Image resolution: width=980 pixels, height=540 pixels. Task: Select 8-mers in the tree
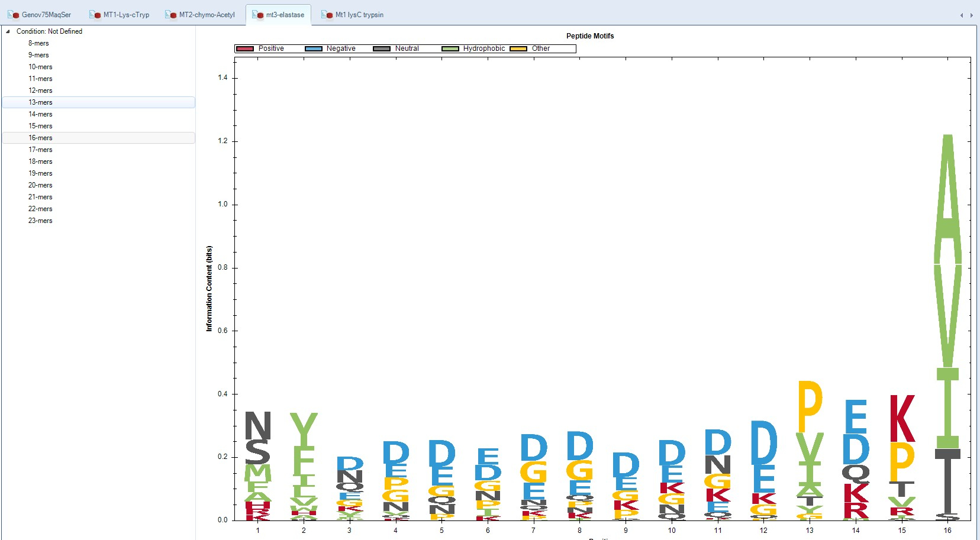(38, 43)
